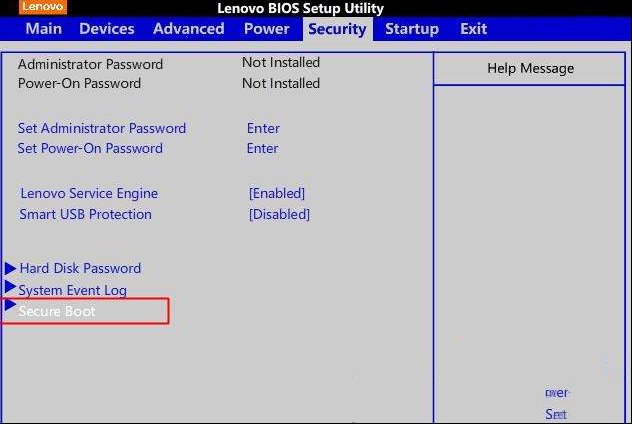Image resolution: width=632 pixels, height=424 pixels.
Task: Open the Startup tab
Action: pyautogui.click(x=412, y=29)
